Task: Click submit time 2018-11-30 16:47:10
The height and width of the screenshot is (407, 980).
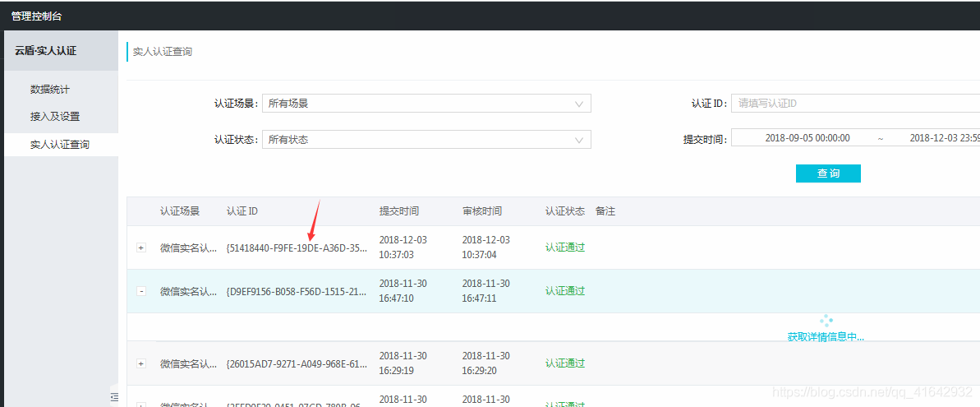Action: tap(403, 291)
